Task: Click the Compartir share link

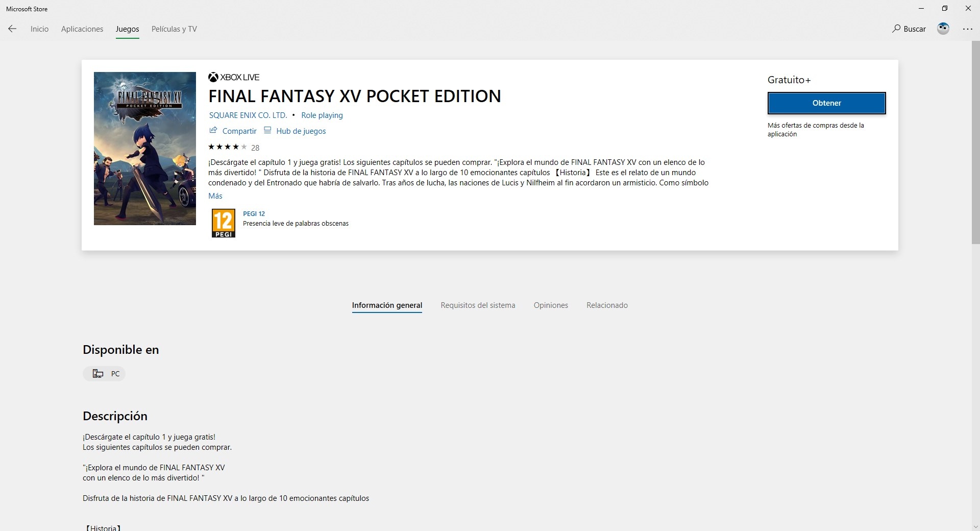Action: click(x=233, y=131)
